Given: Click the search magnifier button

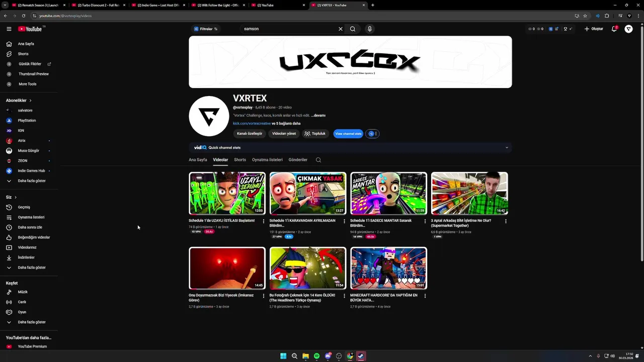Looking at the screenshot, I should [x=353, y=29].
